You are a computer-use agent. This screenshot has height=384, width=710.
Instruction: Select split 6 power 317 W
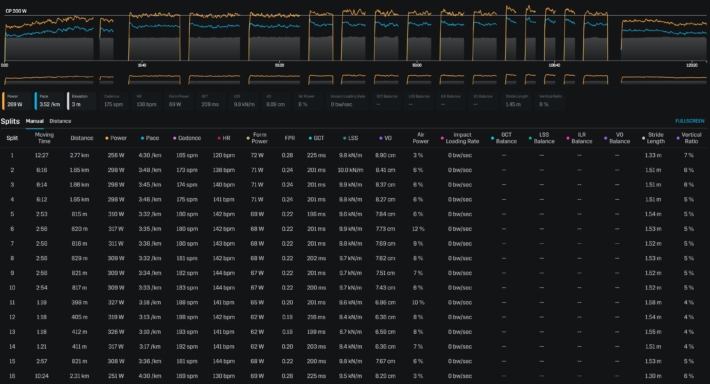pos(116,229)
